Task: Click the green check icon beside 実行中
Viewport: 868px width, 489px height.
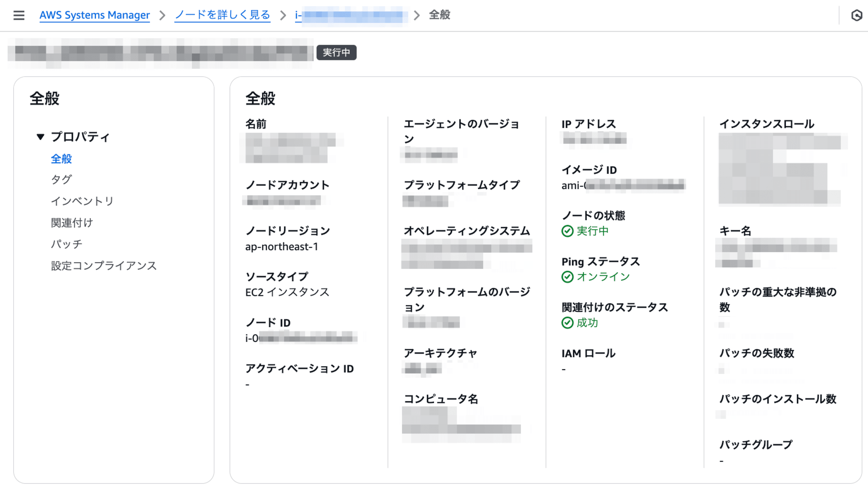Action: (567, 231)
